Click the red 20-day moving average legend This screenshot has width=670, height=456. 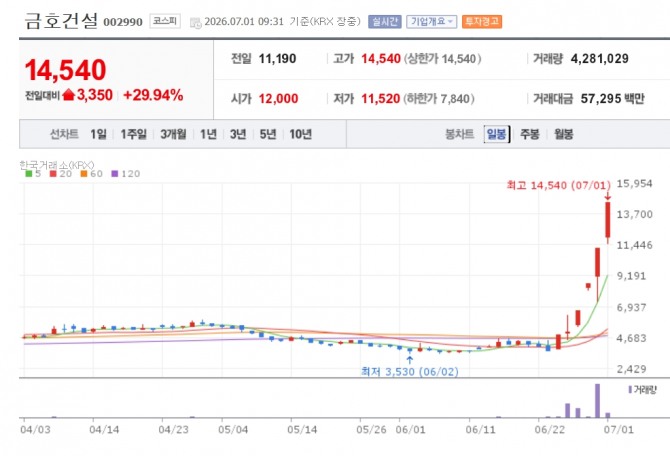pos(61,174)
